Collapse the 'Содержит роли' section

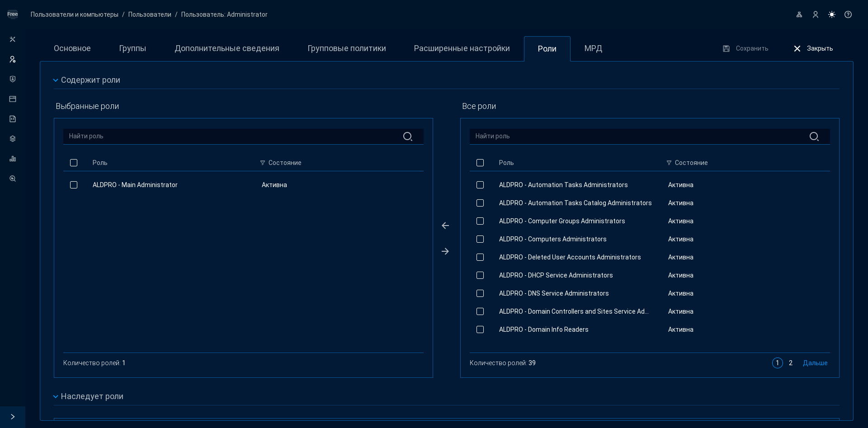coord(56,80)
